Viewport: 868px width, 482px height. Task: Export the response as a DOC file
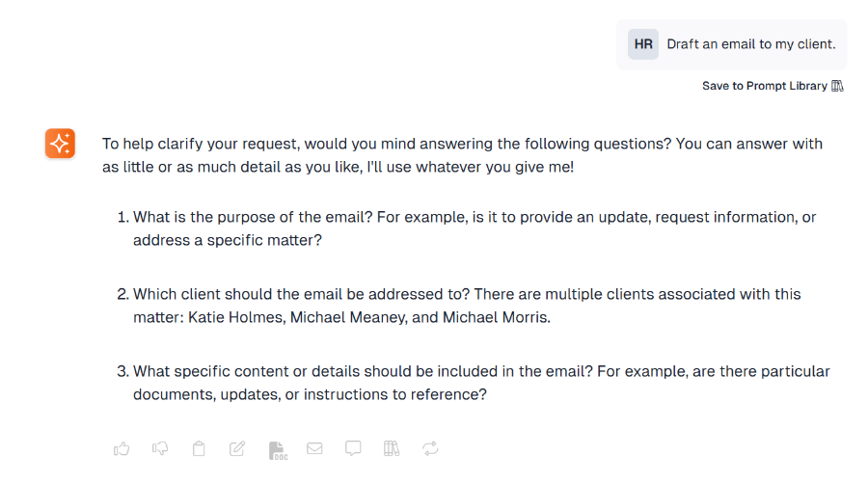pyautogui.click(x=277, y=449)
